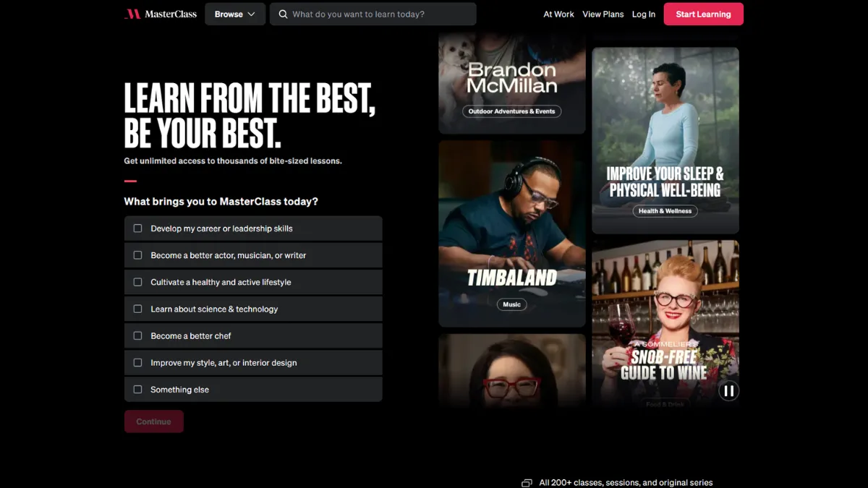Select the Music category tag

512,304
